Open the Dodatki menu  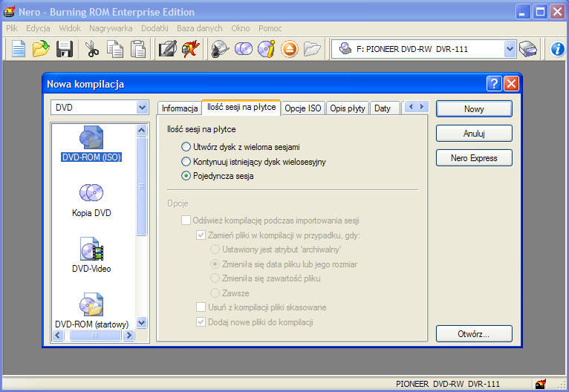coord(155,28)
